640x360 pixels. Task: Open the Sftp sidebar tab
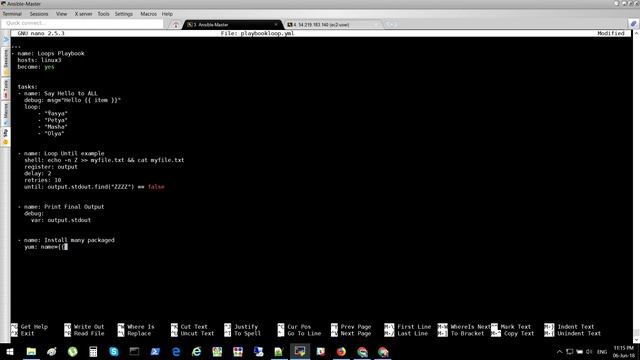tap(6, 136)
